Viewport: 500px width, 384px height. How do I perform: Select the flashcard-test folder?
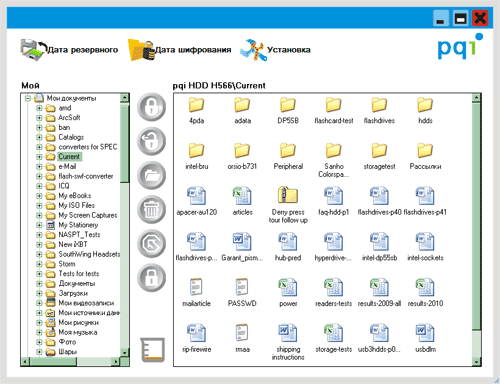(334, 111)
